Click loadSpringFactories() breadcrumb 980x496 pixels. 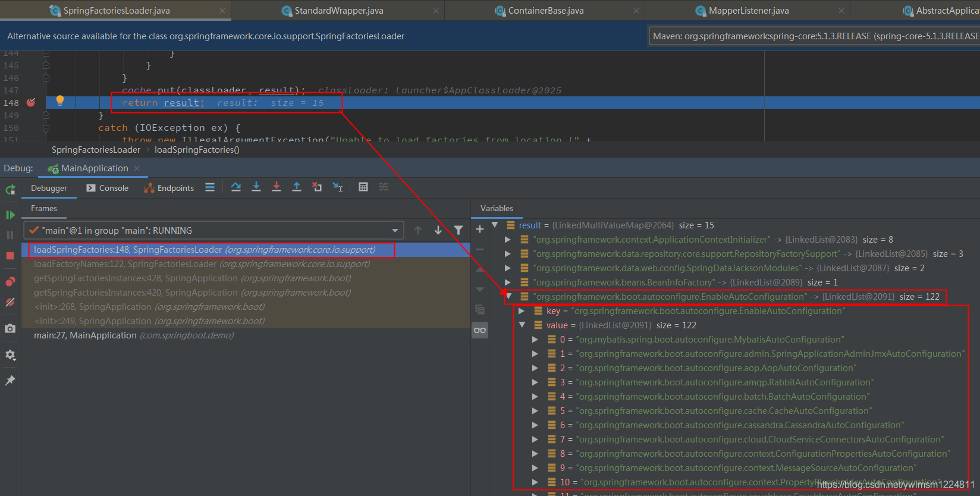coord(197,150)
